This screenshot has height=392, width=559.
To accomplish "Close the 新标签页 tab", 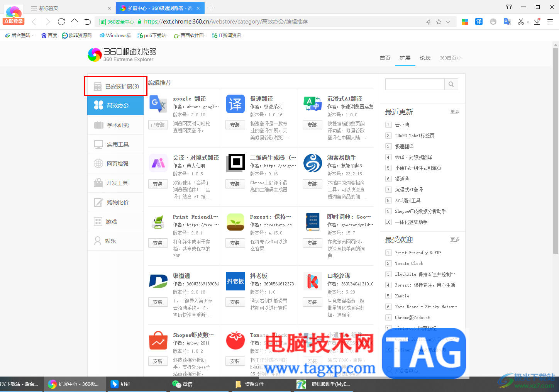I will coord(109,8).
